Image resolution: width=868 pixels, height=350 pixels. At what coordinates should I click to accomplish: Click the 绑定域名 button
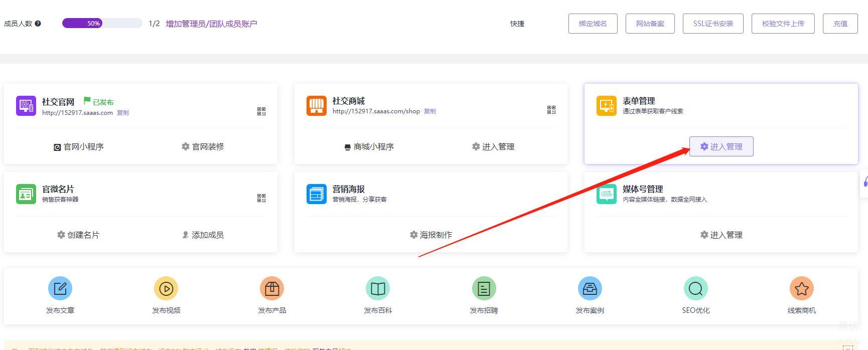coord(593,24)
